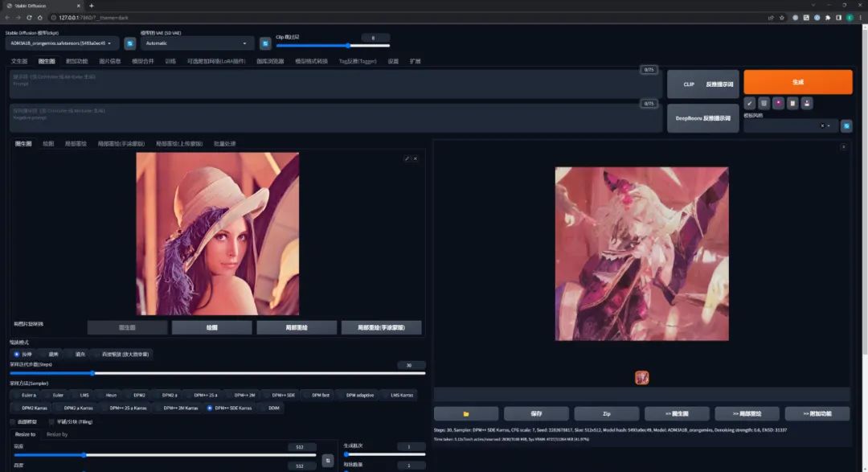Open the prompt styles dropdown

click(x=790, y=126)
